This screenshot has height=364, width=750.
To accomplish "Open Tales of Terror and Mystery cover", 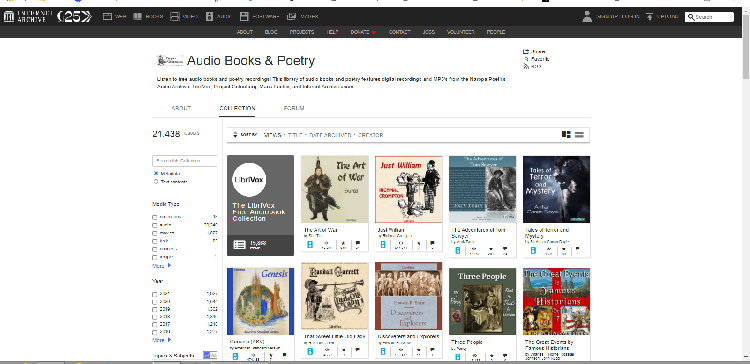I will click(x=556, y=189).
